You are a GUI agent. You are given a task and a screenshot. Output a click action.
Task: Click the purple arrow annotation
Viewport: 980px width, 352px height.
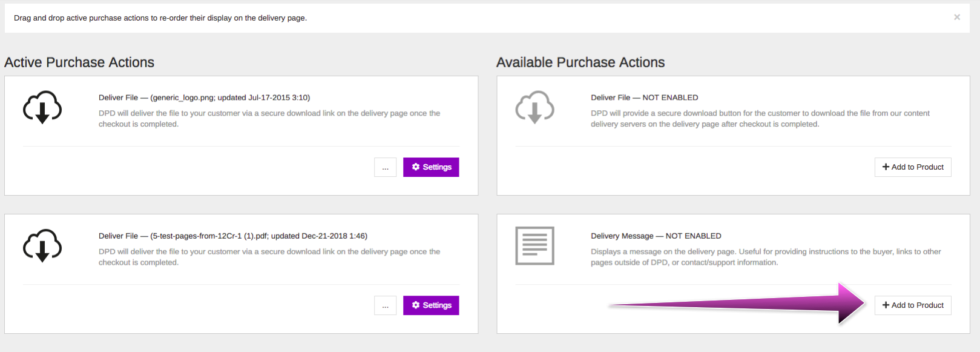coord(737,304)
